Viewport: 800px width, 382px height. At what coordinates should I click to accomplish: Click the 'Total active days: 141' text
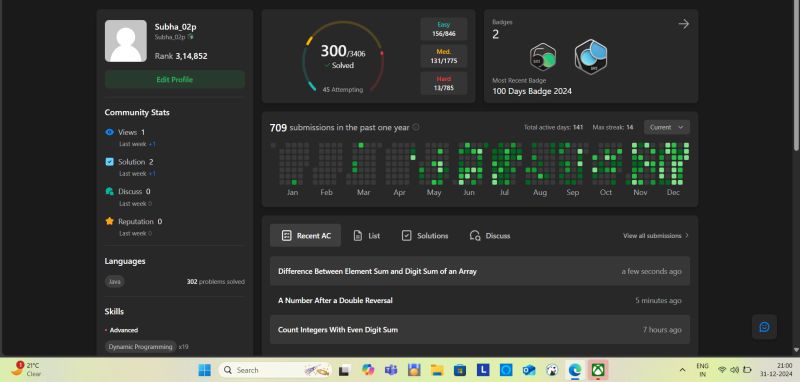(x=553, y=127)
